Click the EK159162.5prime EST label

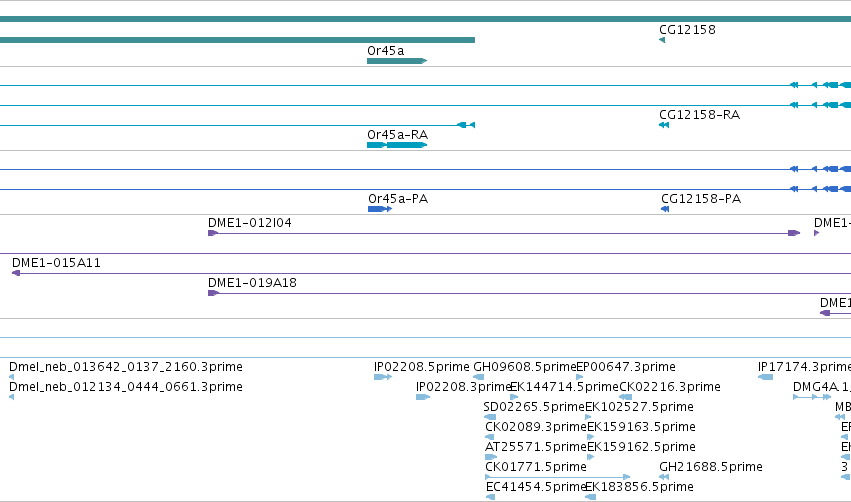coord(642,447)
